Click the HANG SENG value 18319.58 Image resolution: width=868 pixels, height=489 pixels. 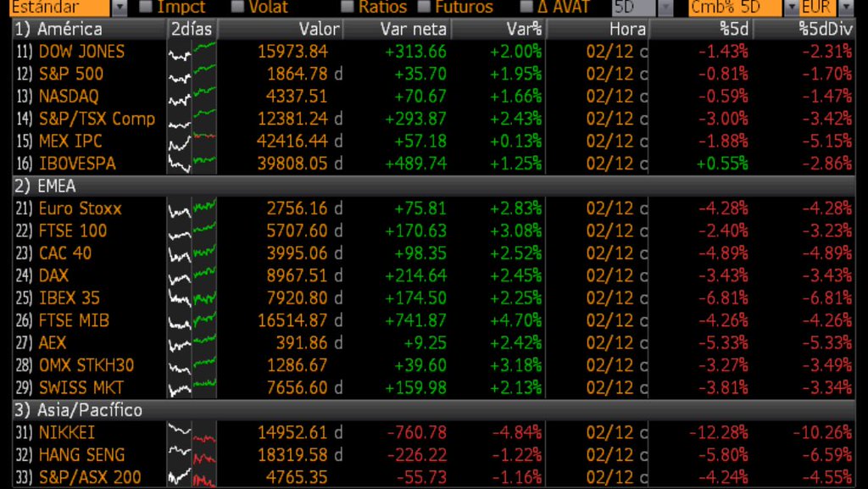pyautogui.click(x=292, y=455)
